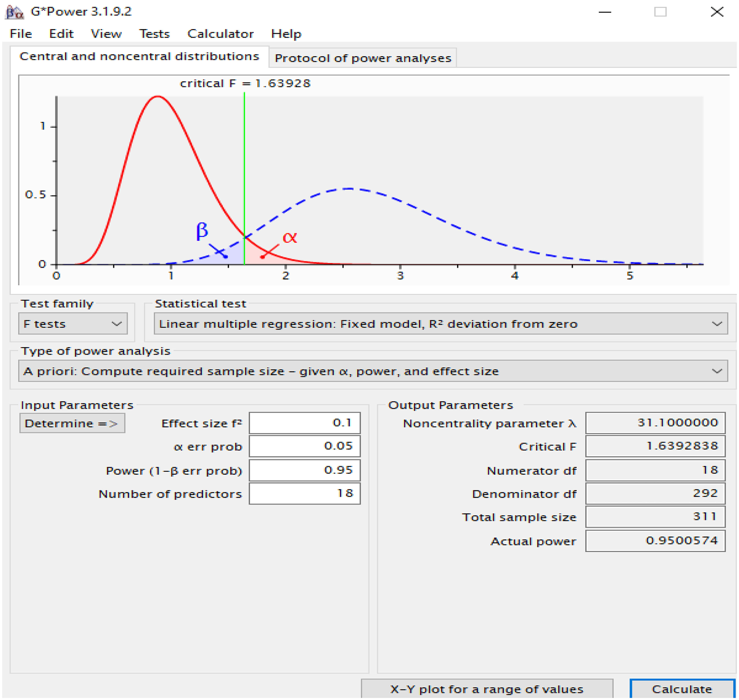Image resolution: width=739 pixels, height=700 pixels.
Task: Click the G*Power app icon in title bar
Action: point(15,12)
